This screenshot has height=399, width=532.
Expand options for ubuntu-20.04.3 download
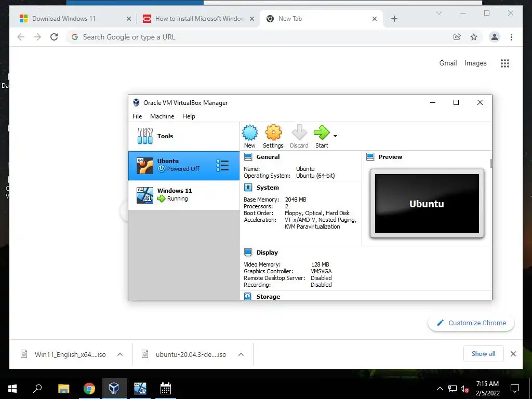click(x=241, y=354)
